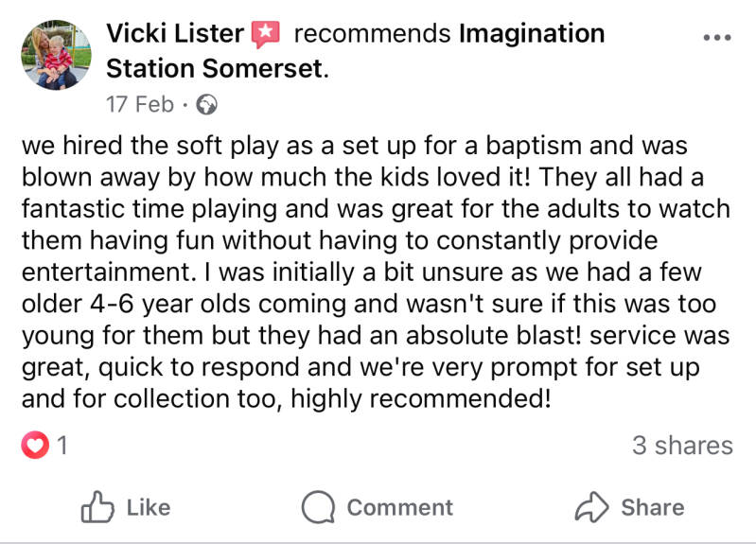
Task: Click the Share arrow icon
Action: 593,508
